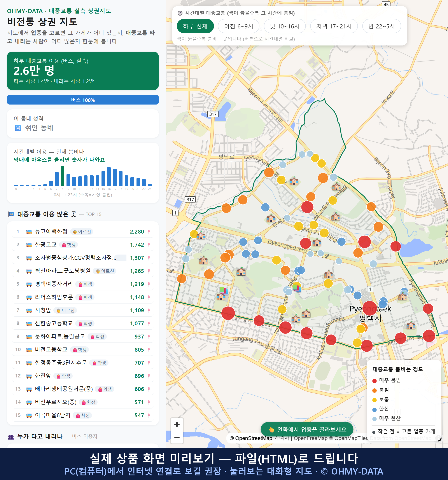Click the pin icon for 이곡마을6단지
Viewport: 448px width, 480px height.
pyautogui.click(x=149, y=415)
